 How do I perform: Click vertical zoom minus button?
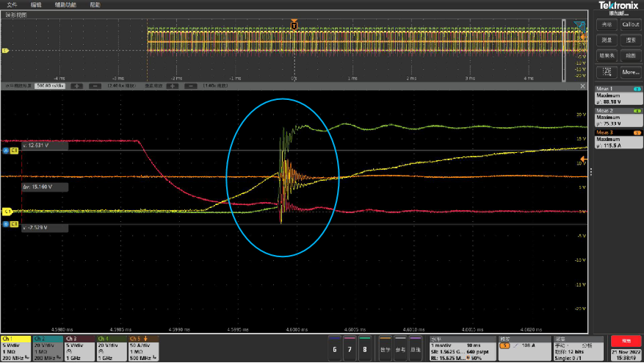(192, 85)
